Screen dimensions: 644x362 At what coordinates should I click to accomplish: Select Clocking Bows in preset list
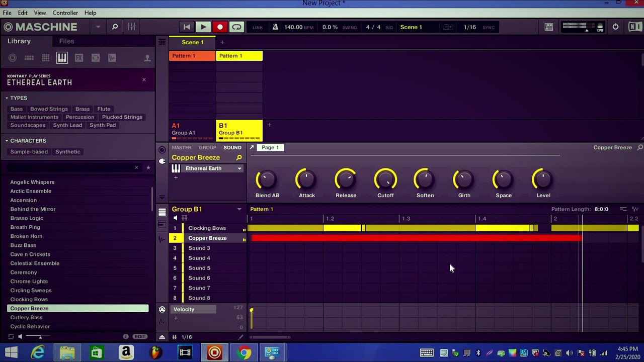(78, 300)
